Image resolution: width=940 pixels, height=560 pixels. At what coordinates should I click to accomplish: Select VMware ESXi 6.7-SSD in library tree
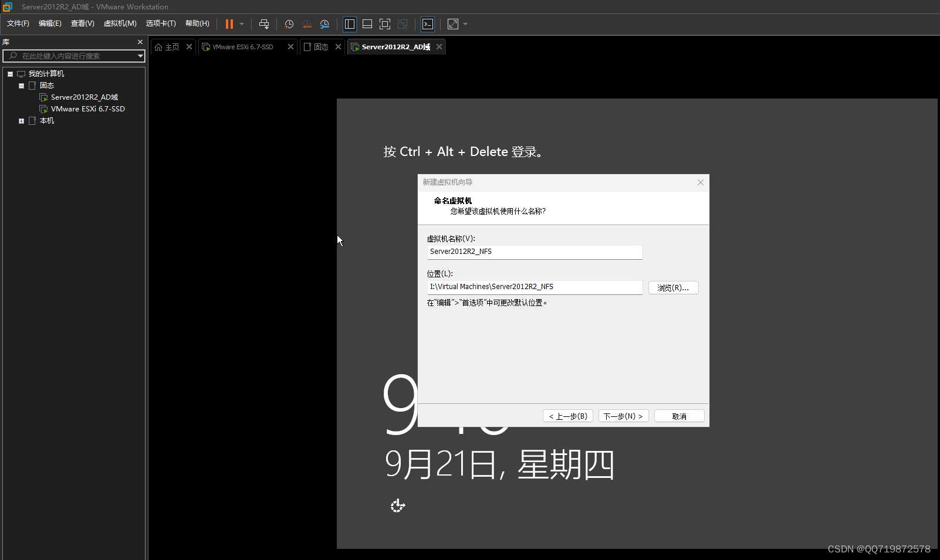tap(87, 109)
